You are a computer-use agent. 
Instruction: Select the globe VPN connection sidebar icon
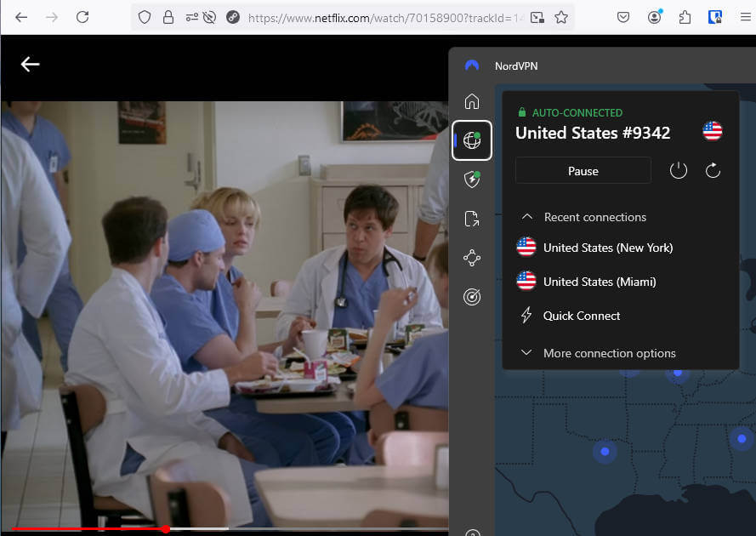pyautogui.click(x=472, y=140)
